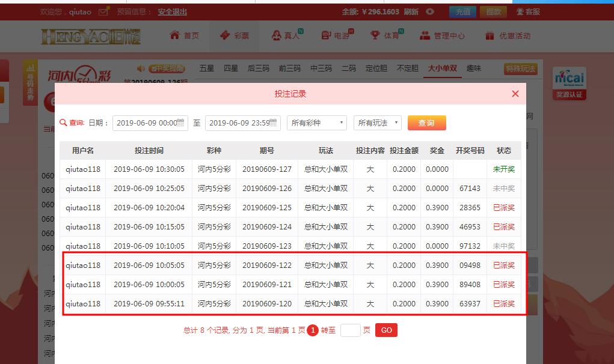The width and height of the screenshot is (614, 364).
Task: Open 管理中心 management center
Action: (x=443, y=35)
